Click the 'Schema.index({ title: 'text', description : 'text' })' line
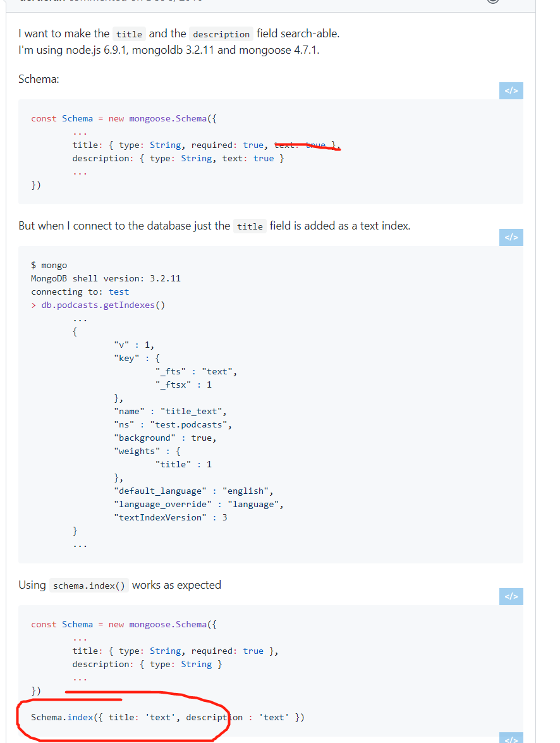The width and height of the screenshot is (560, 743). (167, 718)
